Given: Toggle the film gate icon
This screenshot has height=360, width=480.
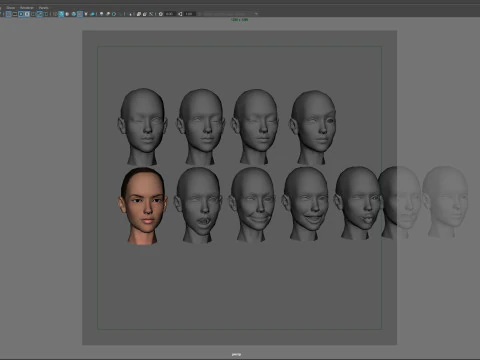Looking at the screenshot, I should click(x=15, y=14).
